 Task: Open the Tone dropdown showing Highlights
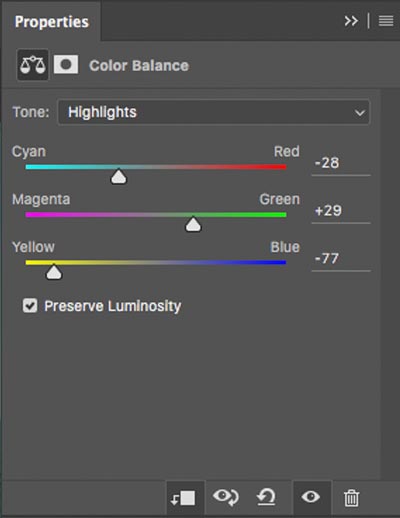(214, 112)
